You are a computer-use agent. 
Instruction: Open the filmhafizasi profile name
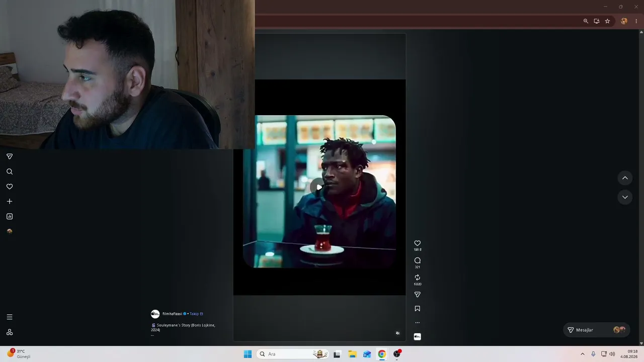(x=172, y=314)
